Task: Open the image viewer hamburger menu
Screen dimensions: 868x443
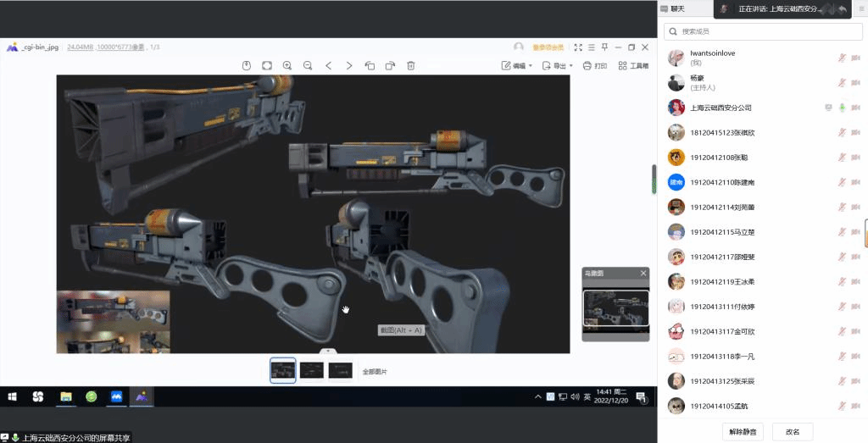Action: 591,47
